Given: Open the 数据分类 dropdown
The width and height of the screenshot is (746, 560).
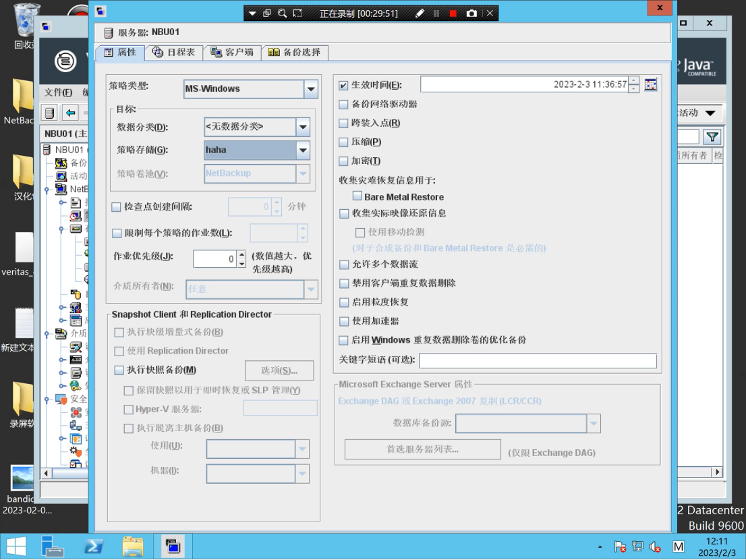Looking at the screenshot, I should pos(302,127).
